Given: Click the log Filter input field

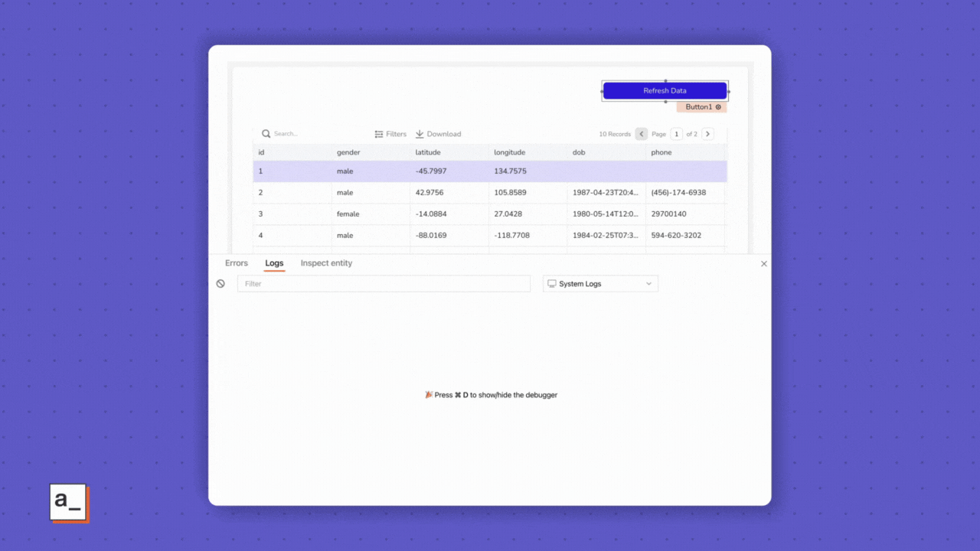Looking at the screenshot, I should pos(384,284).
